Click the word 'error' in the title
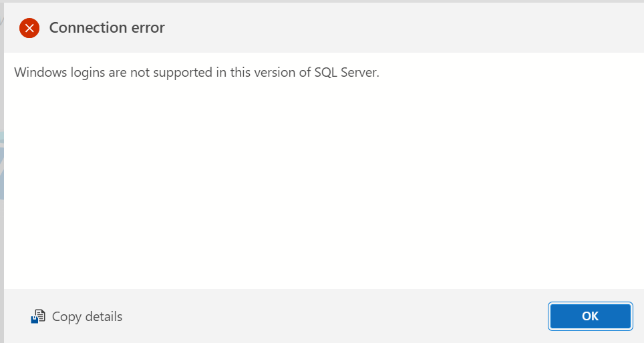 [148, 27]
